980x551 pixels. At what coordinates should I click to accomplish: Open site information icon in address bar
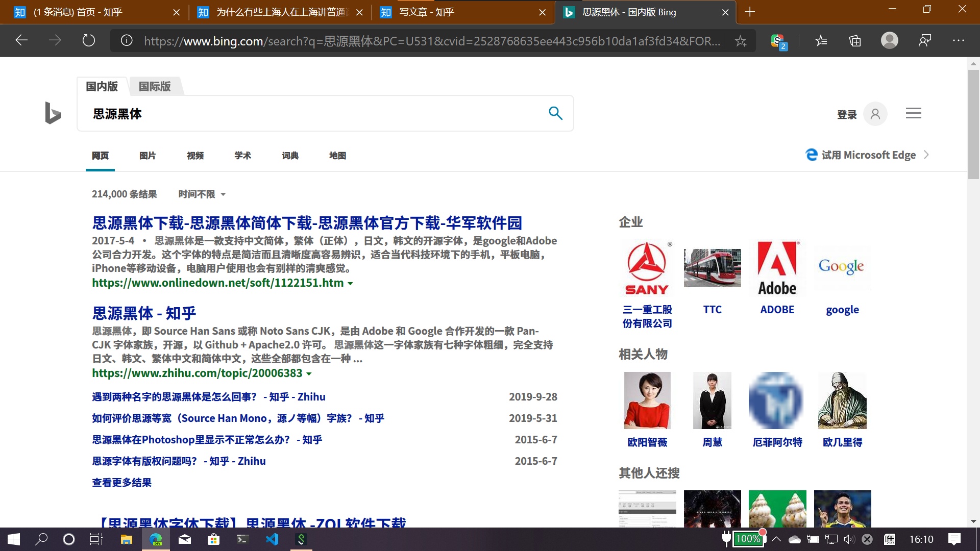pos(127,40)
